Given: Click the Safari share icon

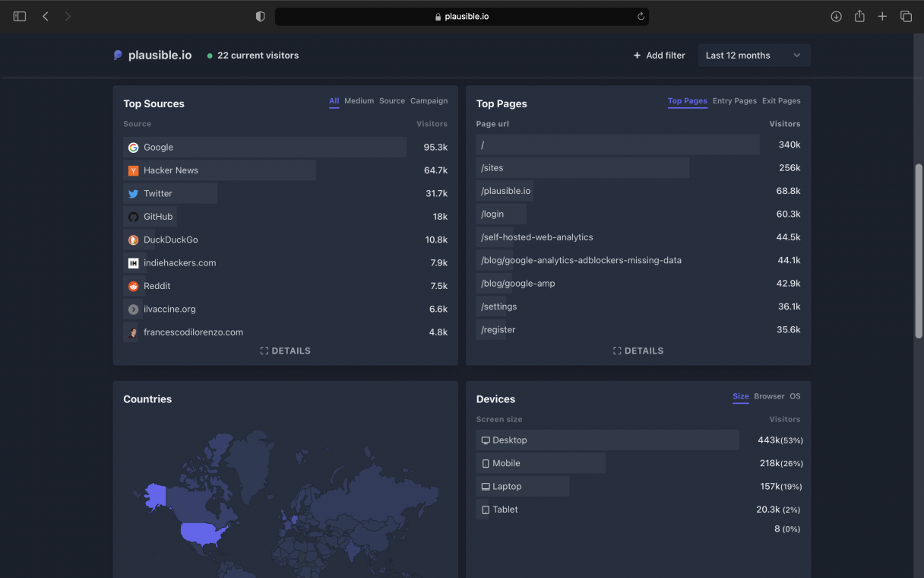Looking at the screenshot, I should tap(859, 16).
